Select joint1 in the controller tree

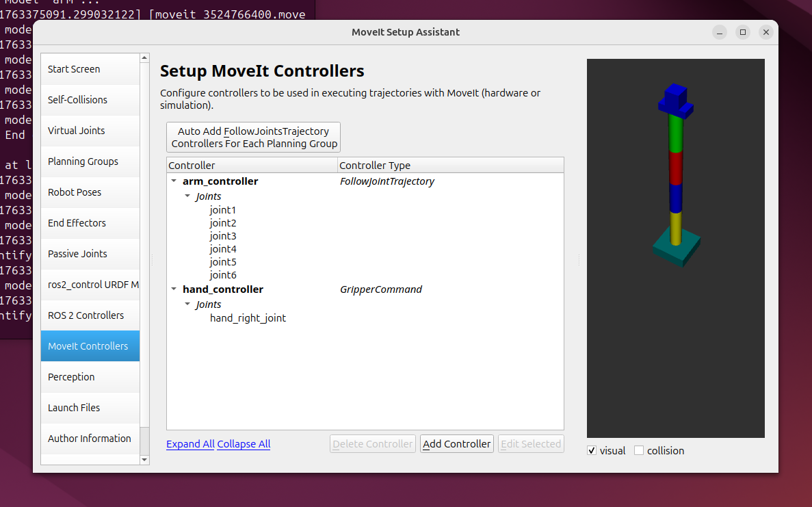[x=223, y=210]
